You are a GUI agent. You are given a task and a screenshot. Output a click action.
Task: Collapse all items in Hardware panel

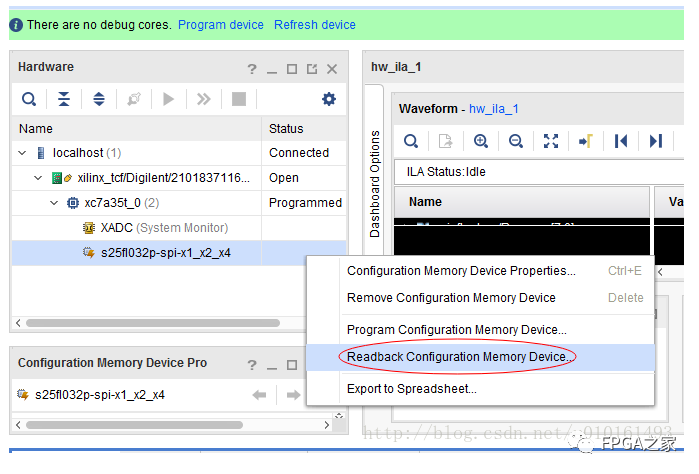pyautogui.click(x=64, y=99)
